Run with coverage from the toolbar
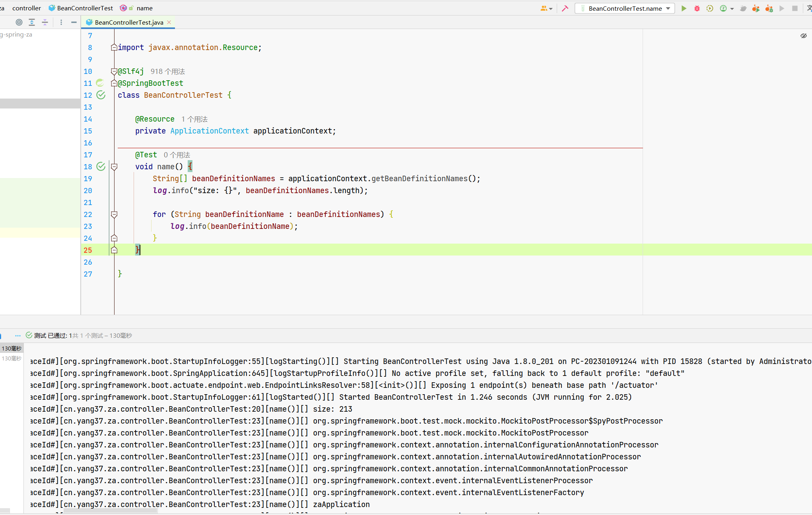The height and width of the screenshot is (515, 812). 710,8
